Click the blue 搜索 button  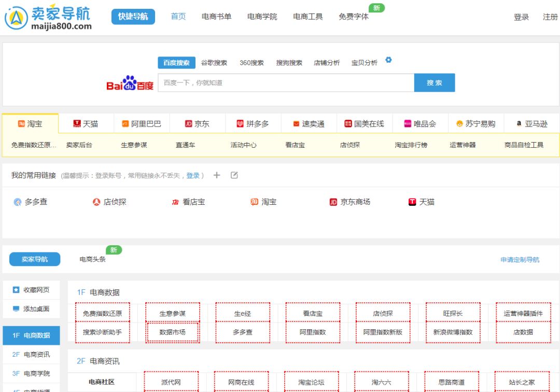[435, 83]
